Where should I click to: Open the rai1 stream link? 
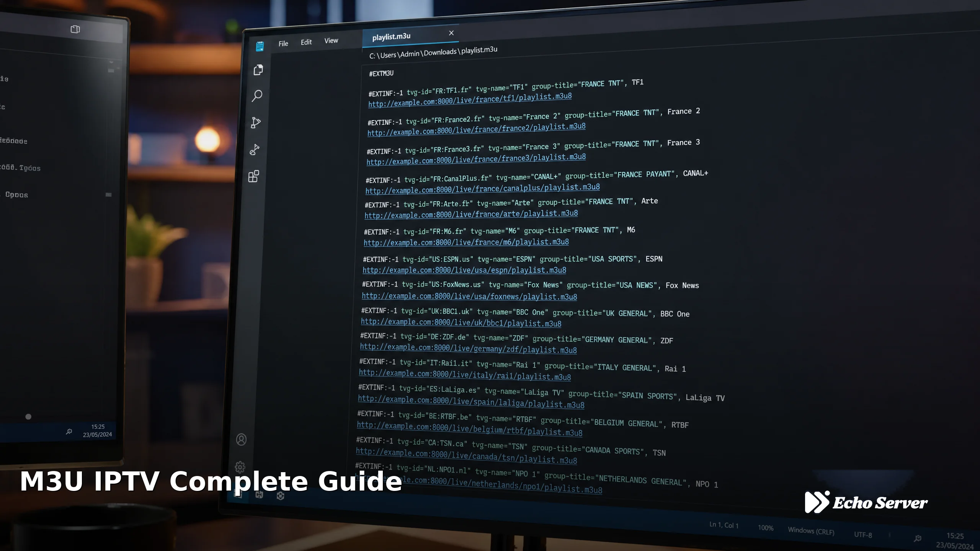point(465,375)
